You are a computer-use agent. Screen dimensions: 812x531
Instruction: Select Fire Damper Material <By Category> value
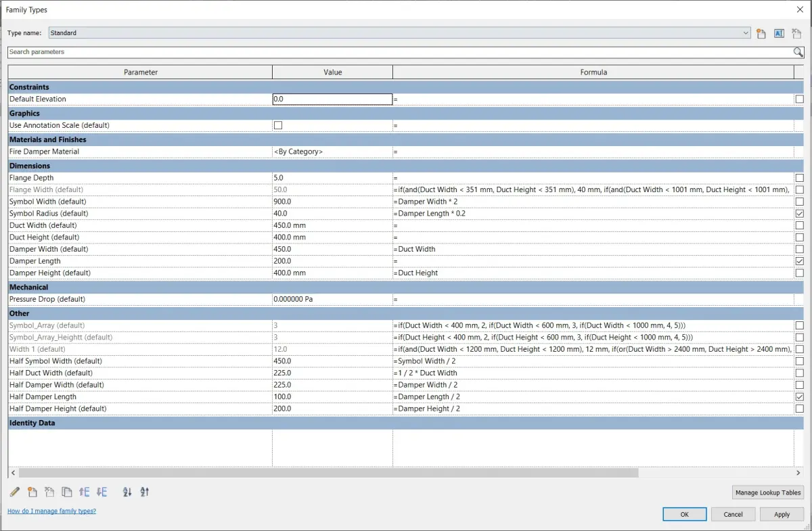(x=332, y=152)
